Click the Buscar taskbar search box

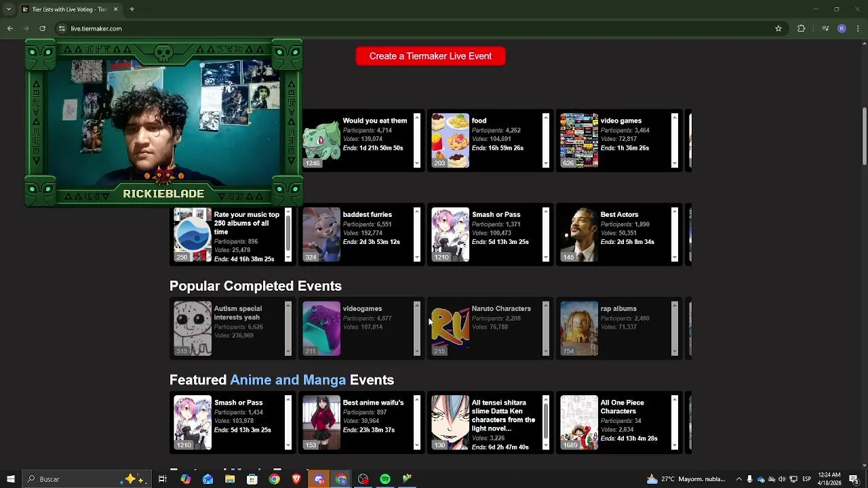point(87,479)
